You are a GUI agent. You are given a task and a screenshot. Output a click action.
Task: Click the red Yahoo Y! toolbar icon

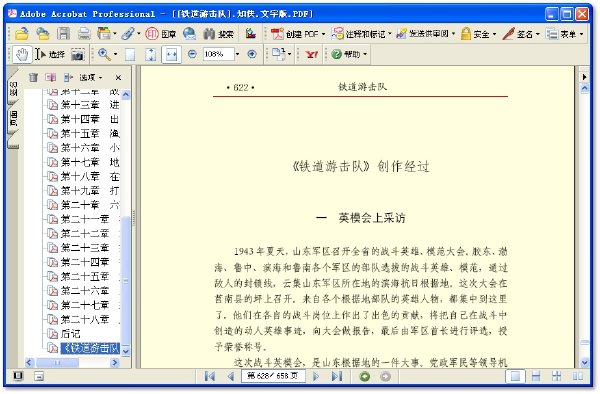click(311, 55)
